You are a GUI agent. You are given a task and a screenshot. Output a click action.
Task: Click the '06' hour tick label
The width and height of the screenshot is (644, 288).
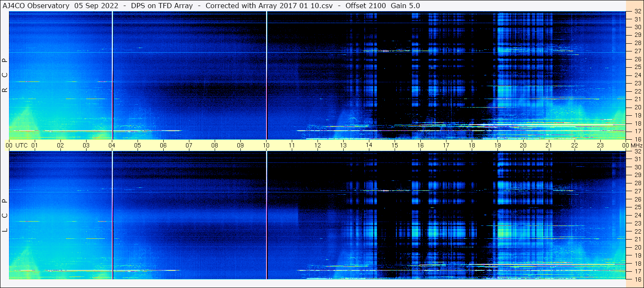point(163,145)
